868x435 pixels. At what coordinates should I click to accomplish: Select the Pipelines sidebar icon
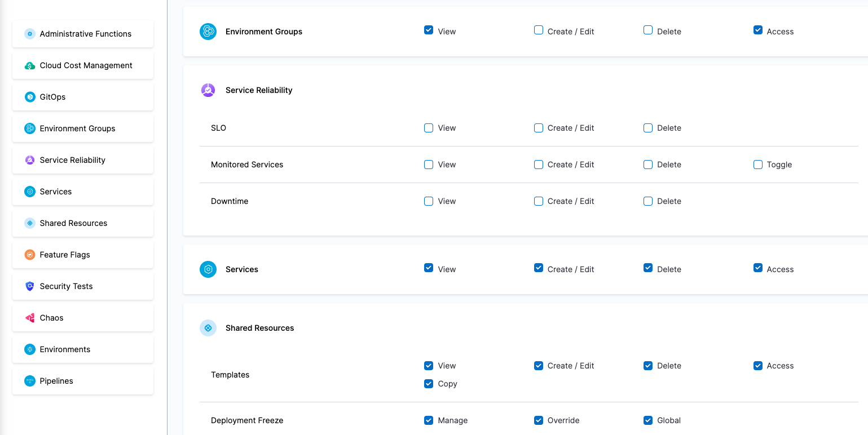(29, 381)
